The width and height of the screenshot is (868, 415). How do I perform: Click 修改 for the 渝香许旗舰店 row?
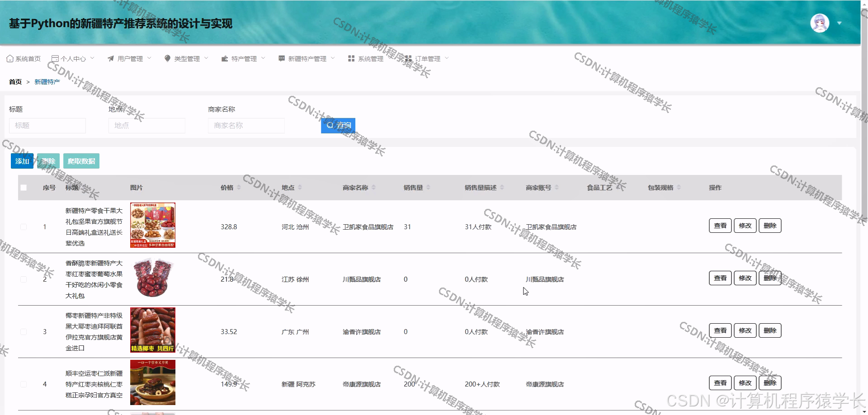click(745, 330)
